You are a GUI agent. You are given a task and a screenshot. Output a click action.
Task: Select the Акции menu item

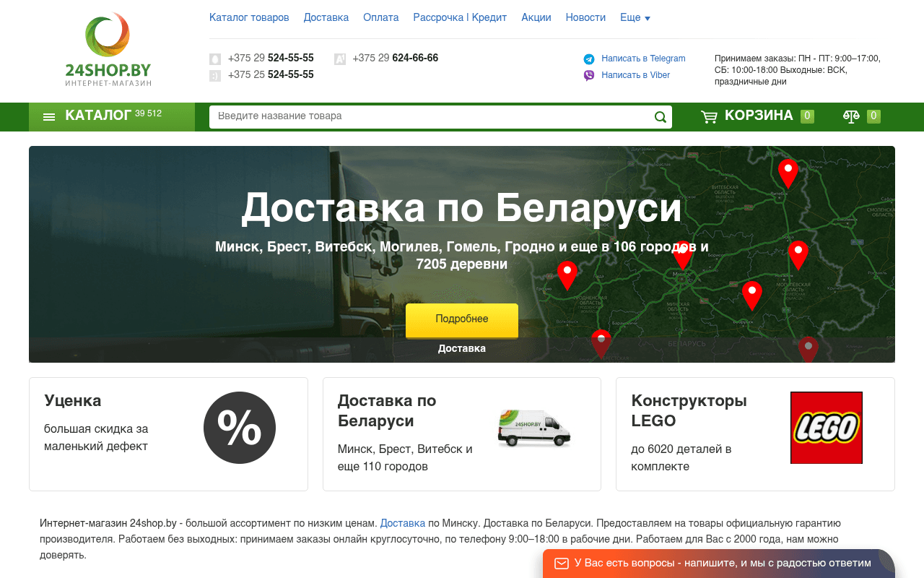(x=536, y=17)
